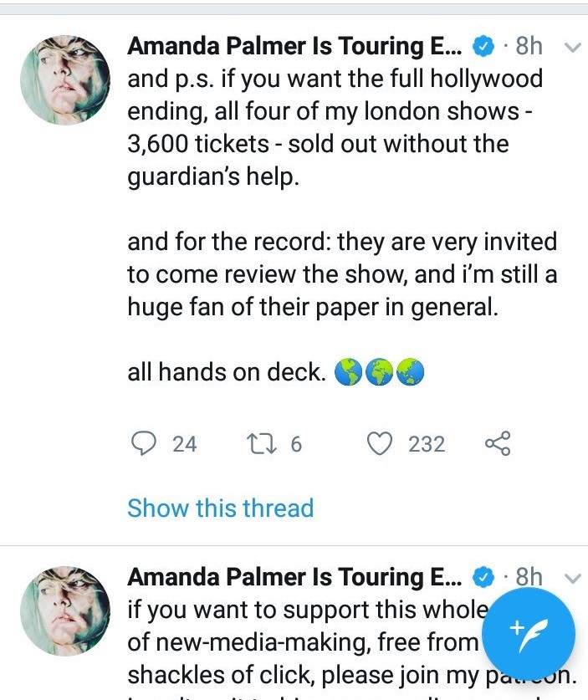Reply to the London shows tweet
The width and height of the screenshot is (588, 700).
coord(146,443)
